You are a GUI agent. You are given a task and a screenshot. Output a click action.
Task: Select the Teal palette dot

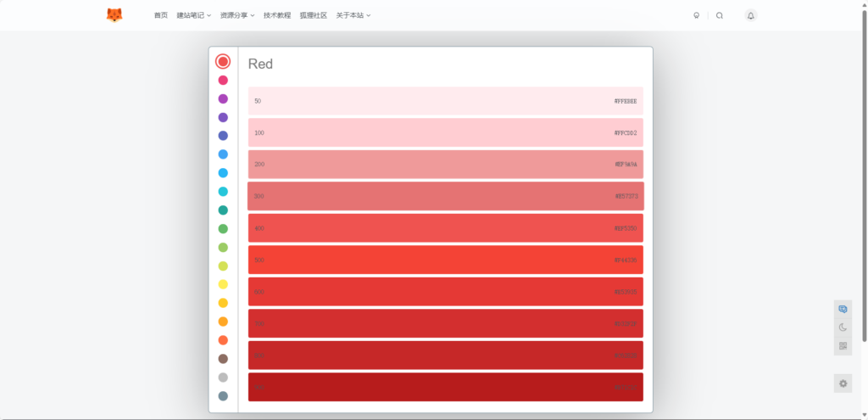pos(223,210)
